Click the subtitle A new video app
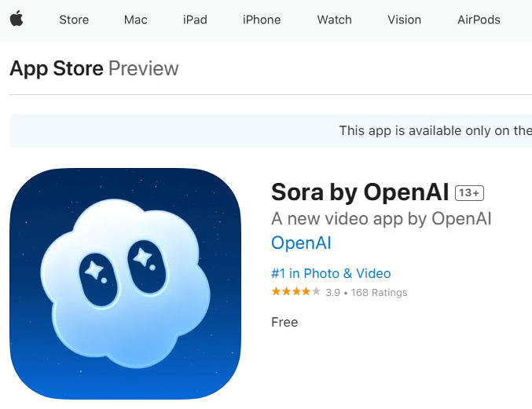The image size is (532, 409). tap(381, 218)
